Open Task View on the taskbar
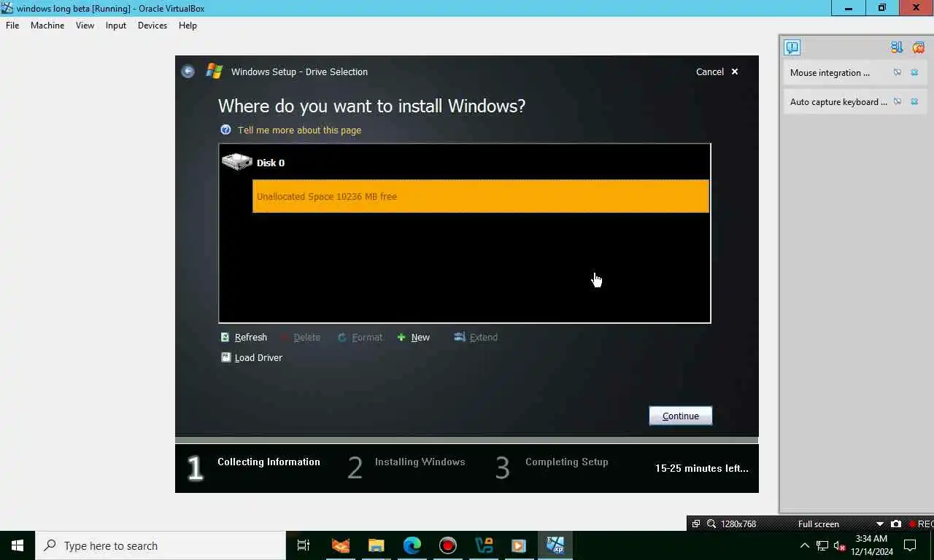 pos(304,545)
